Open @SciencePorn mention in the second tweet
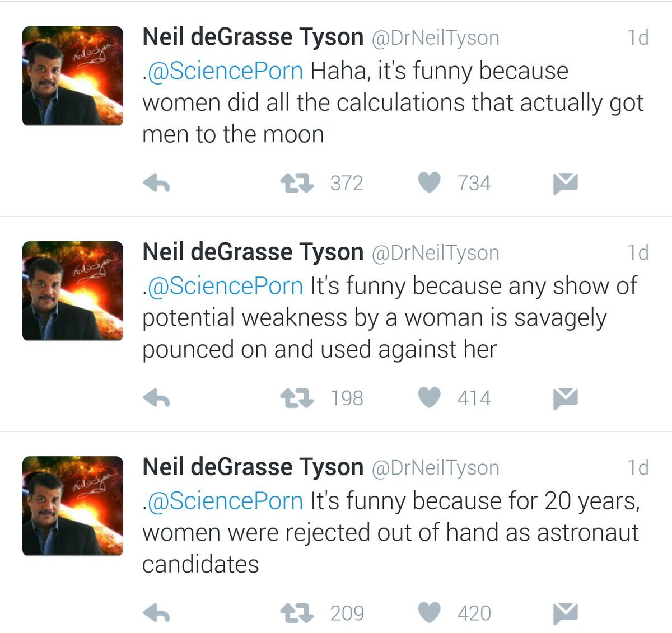672x633 pixels. pyautogui.click(x=224, y=286)
